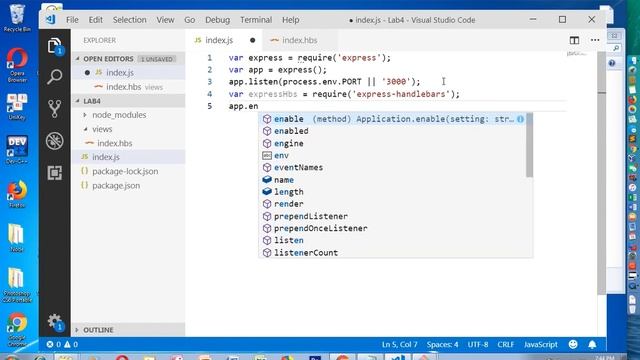
Task: Choose the eventNames suggestion
Action: click(x=393, y=167)
